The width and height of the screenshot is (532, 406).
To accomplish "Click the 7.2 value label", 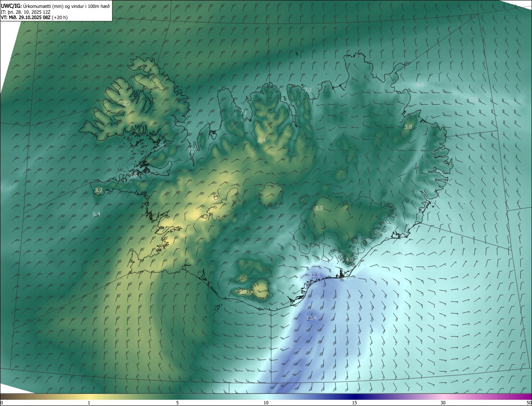I will click(x=192, y=150).
